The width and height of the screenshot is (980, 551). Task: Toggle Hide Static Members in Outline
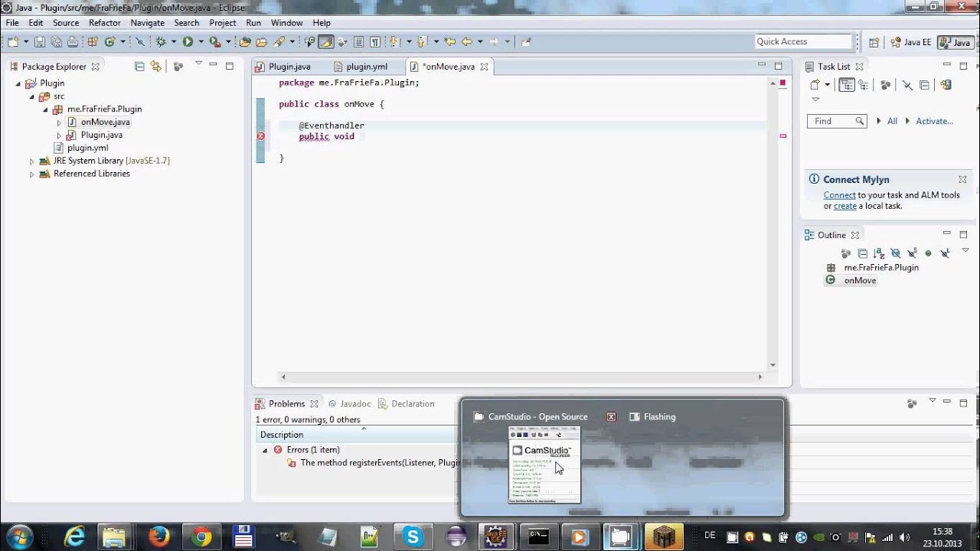912,253
